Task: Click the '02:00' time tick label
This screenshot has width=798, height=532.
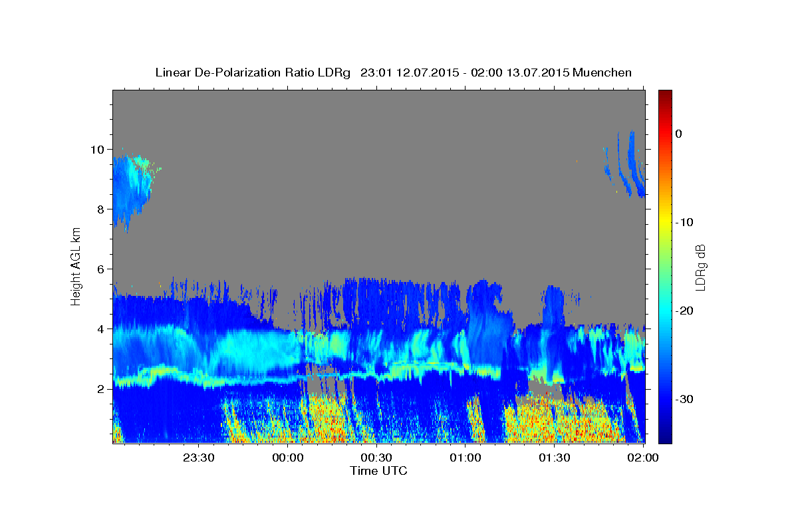Action: (644, 458)
